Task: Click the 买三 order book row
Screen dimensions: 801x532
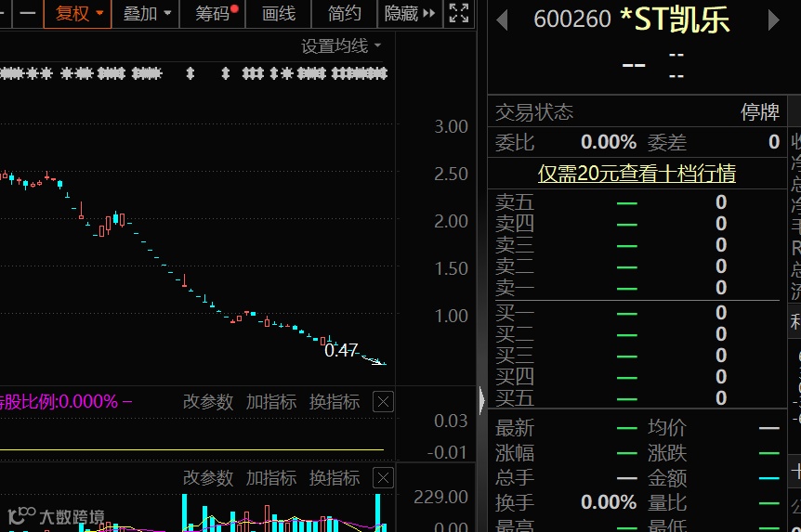Action: (637, 356)
